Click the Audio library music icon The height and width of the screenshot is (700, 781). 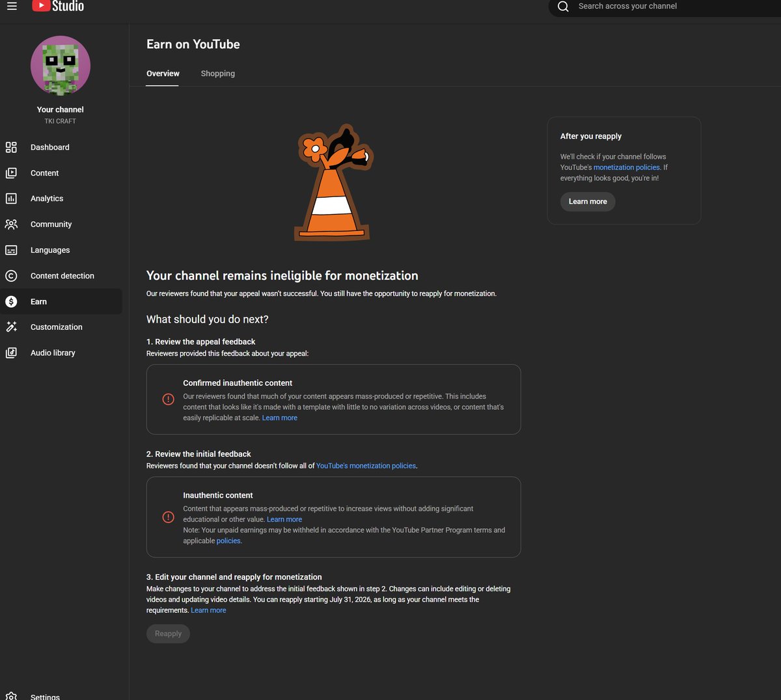click(11, 353)
